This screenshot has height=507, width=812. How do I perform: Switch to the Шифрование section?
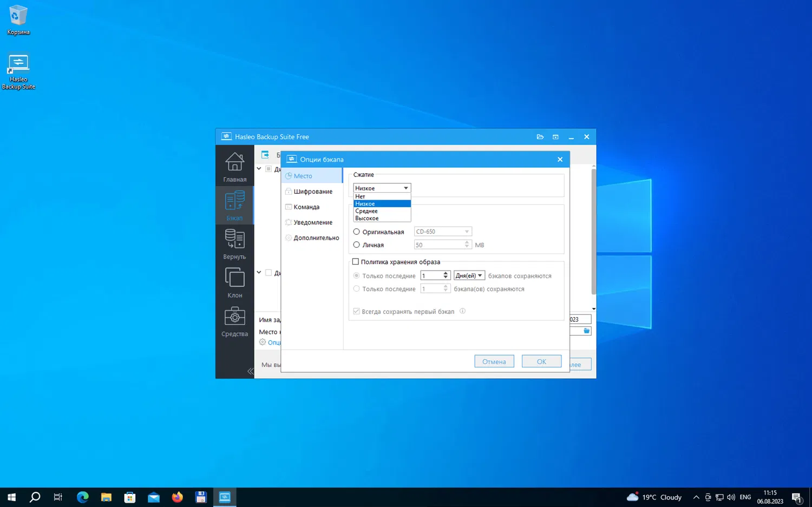point(312,192)
